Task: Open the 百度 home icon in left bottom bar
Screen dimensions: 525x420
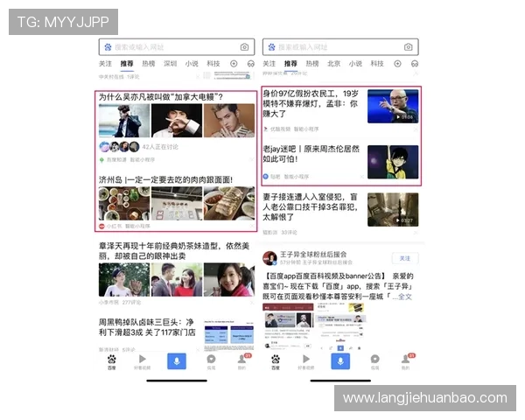Action: [111, 362]
